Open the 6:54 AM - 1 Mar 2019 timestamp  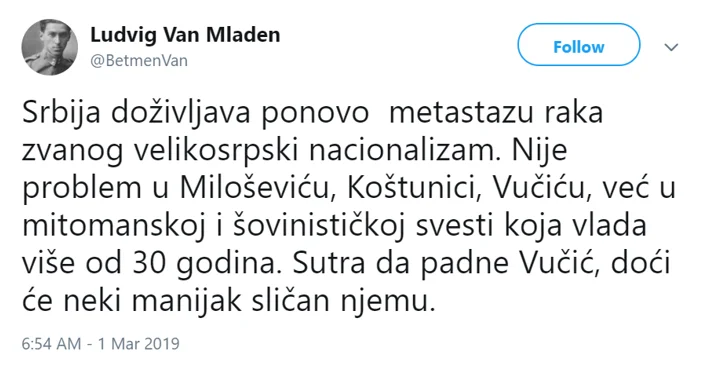tap(101, 344)
